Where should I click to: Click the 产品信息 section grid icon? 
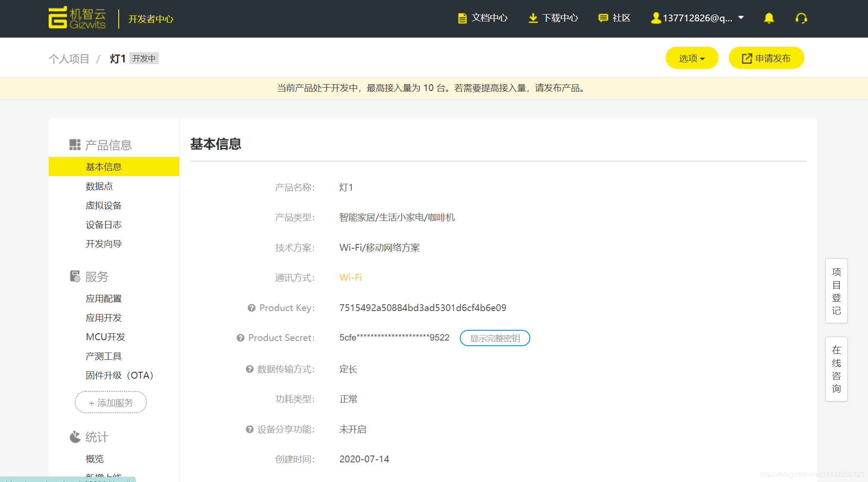click(75, 145)
